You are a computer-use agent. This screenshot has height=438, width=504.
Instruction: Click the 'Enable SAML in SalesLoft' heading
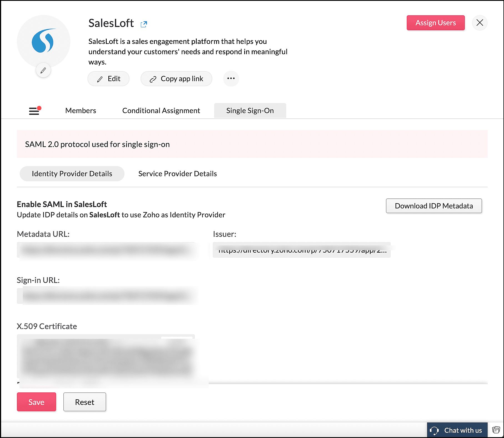point(62,204)
